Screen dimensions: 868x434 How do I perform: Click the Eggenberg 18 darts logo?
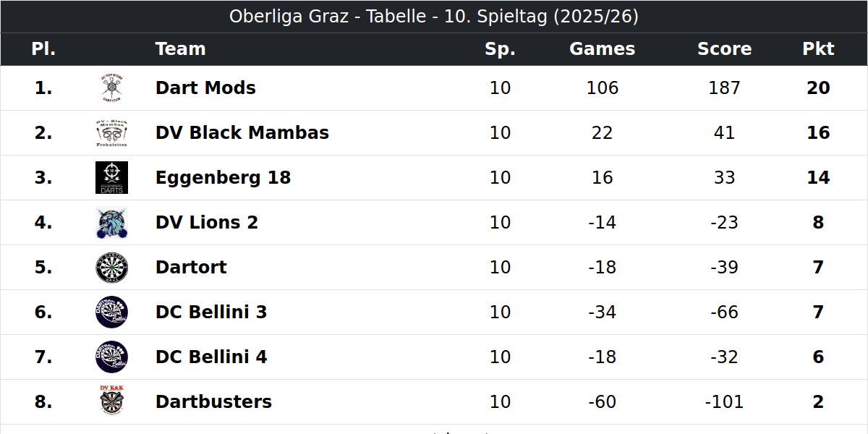point(111,178)
